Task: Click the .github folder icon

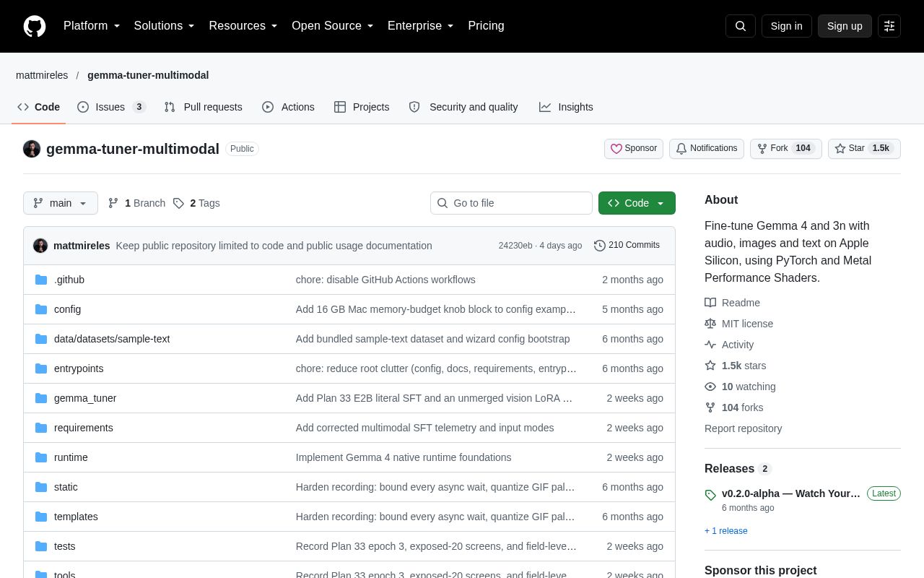Action: click(41, 280)
